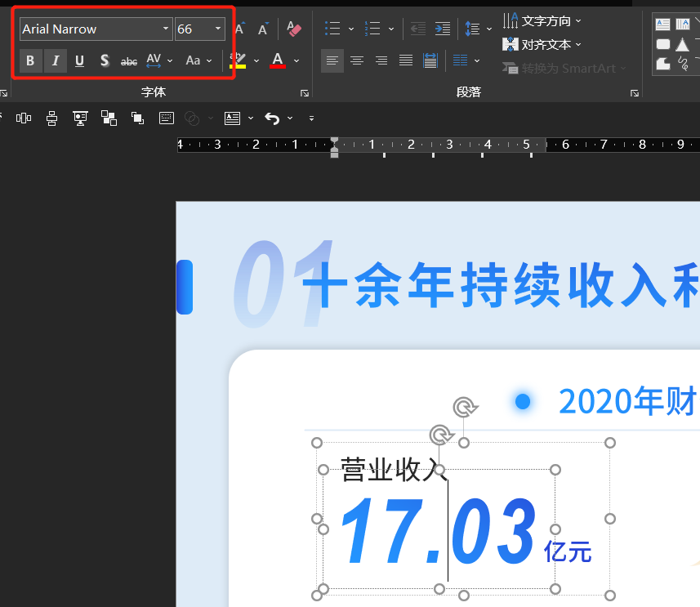Open the 段落 paragraph dialog launcher
Image resolution: width=700 pixels, height=607 pixels.
[635, 93]
